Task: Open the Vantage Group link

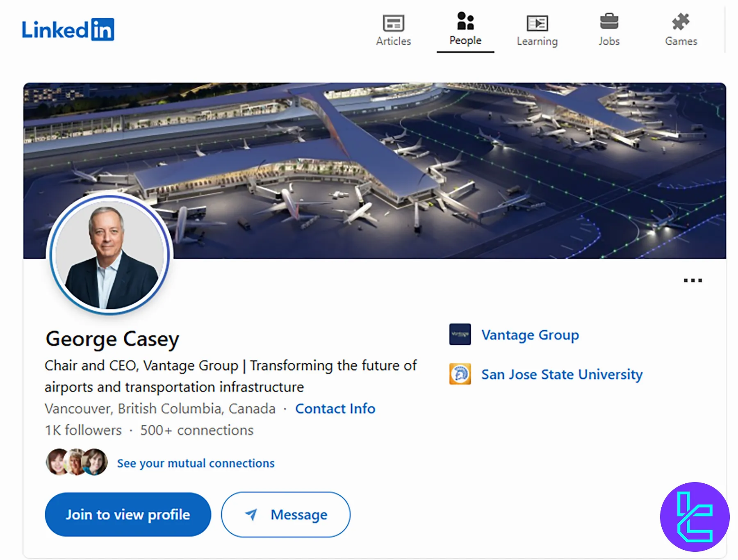Action: pos(530,335)
